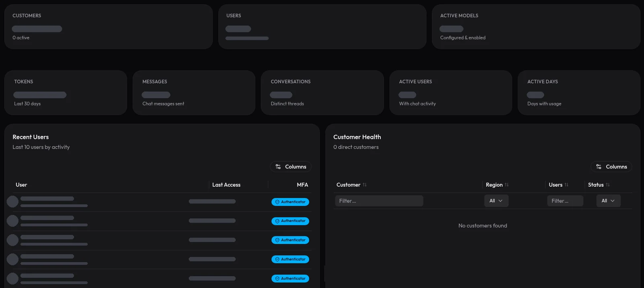Click 'Configured & enabled' text
This screenshot has width=644, height=288.
[x=463, y=38]
